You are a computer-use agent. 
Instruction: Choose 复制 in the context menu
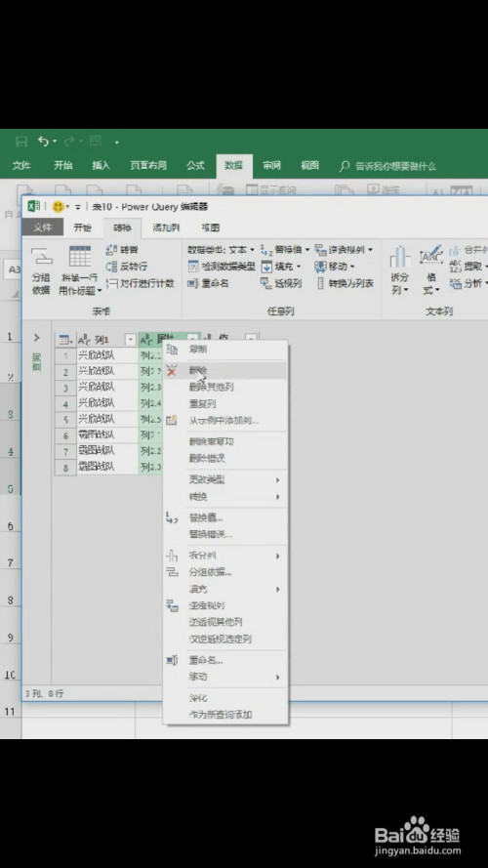[225, 350]
